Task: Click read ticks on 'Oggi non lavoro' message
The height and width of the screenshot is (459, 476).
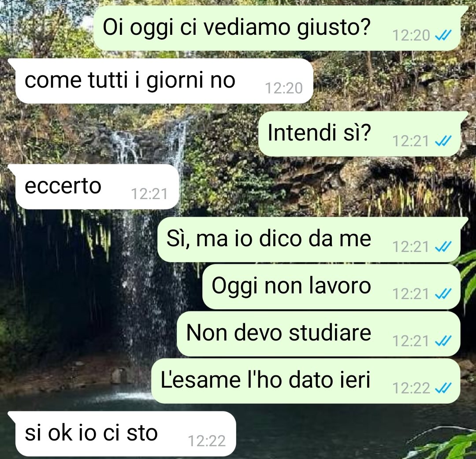Action: [443, 294]
